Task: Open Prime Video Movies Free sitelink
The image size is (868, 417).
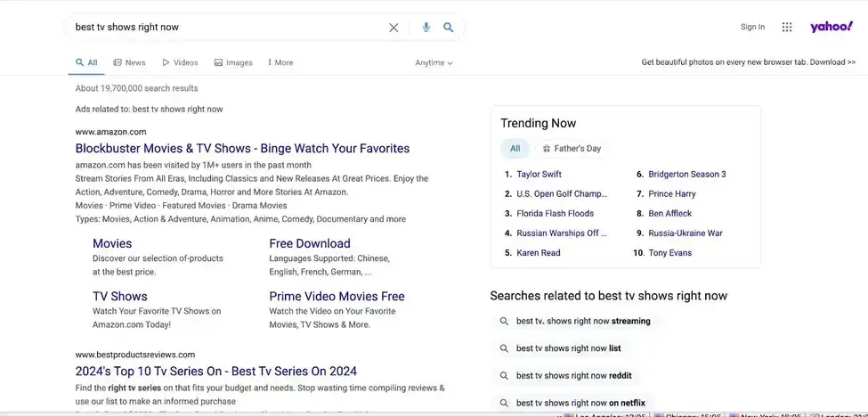Action: [337, 297]
